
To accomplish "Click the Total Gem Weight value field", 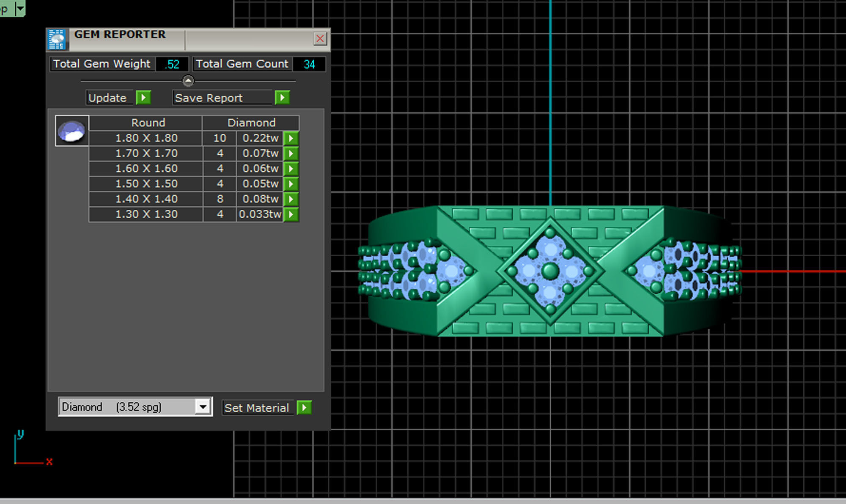I will 172,64.
